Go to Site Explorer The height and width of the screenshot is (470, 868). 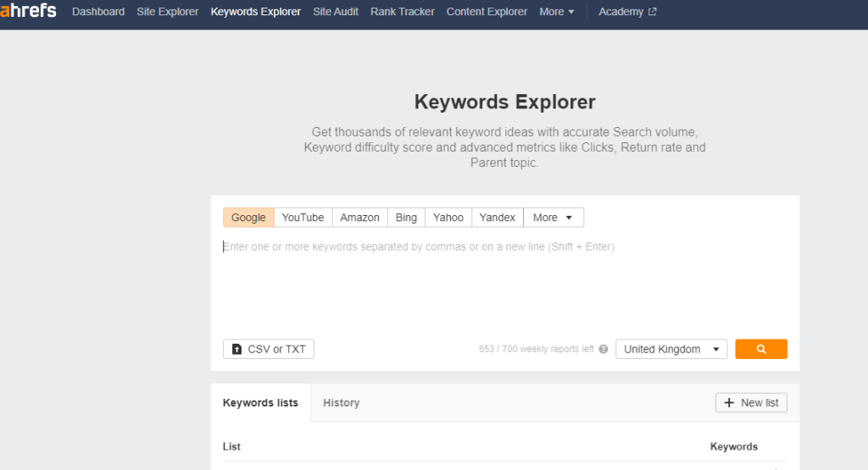(167, 12)
